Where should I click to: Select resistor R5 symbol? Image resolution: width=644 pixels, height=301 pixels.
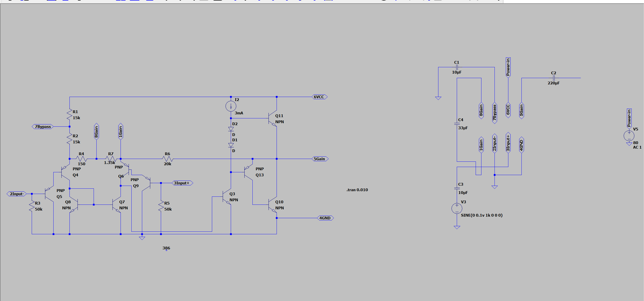click(161, 206)
